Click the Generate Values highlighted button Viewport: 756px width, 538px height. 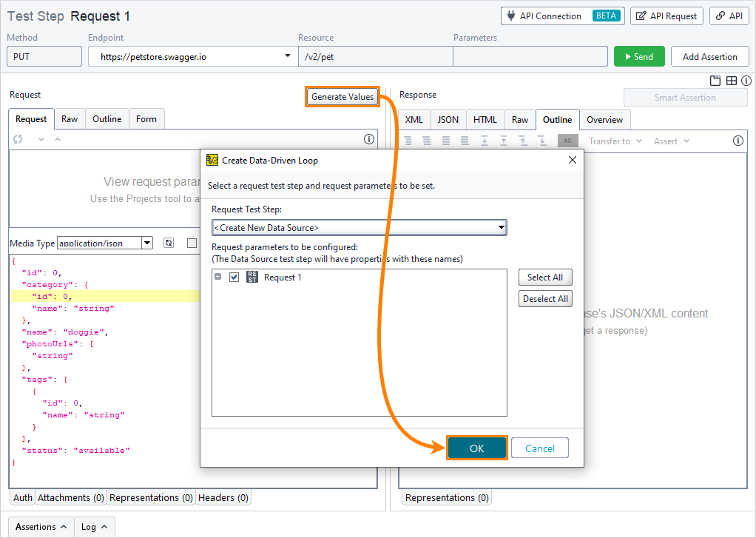pyautogui.click(x=342, y=96)
